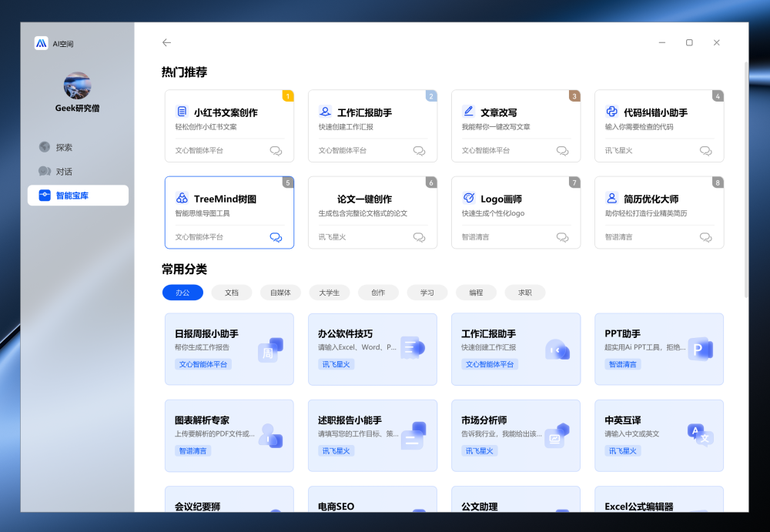
Task: Select the 创作 category tab
Action: (x=378, y=293)
